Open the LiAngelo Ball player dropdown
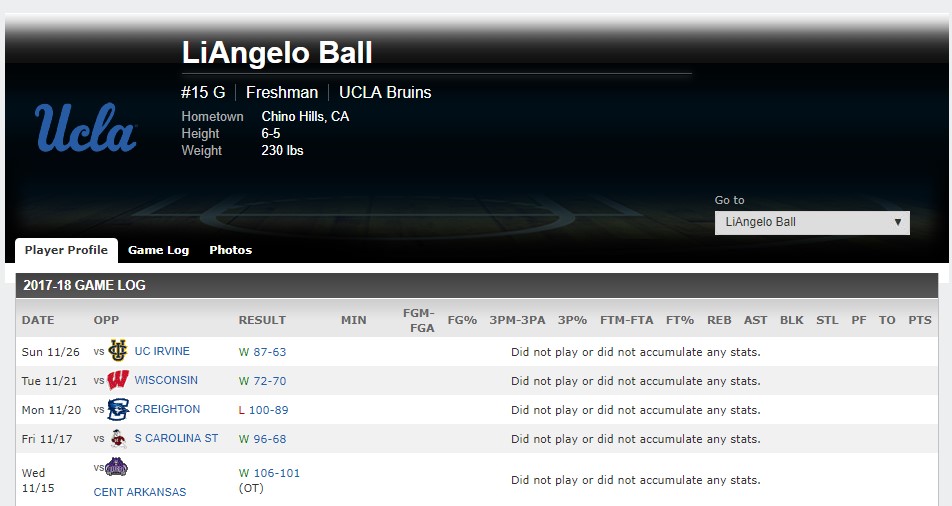The image size is (952, 506). coord(812,222)
